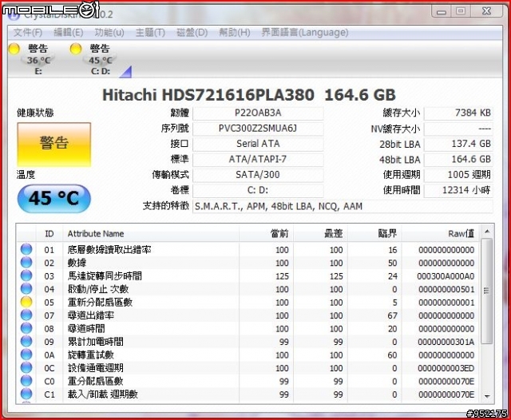The height and width of the screenshot is (420, 511).
Task: Click the blue 45 °C temperature button
Action: [x=53, y=199]
